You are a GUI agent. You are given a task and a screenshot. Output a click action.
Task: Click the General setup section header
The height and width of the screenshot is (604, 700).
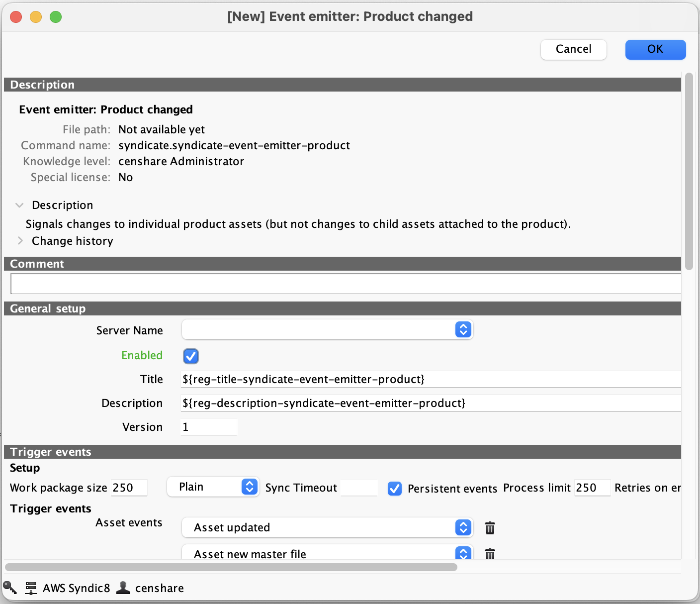(343, 308)
